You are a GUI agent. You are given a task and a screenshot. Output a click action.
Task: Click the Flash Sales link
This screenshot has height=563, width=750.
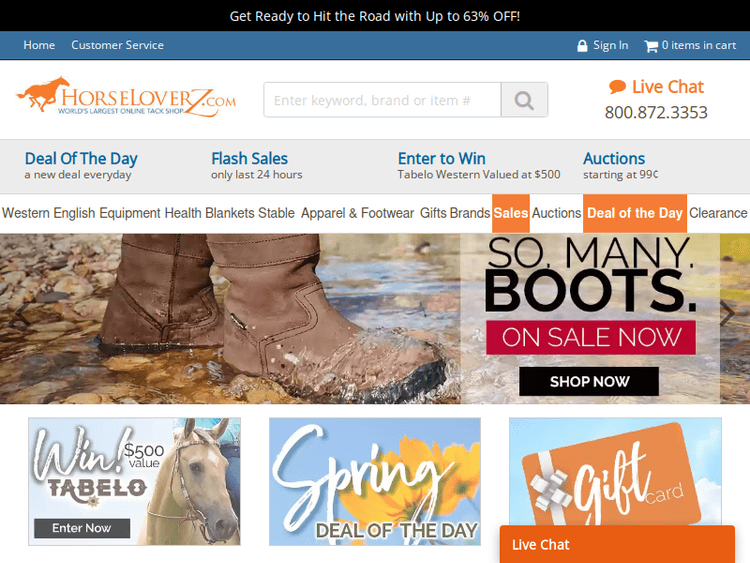(x=249, y=159)
